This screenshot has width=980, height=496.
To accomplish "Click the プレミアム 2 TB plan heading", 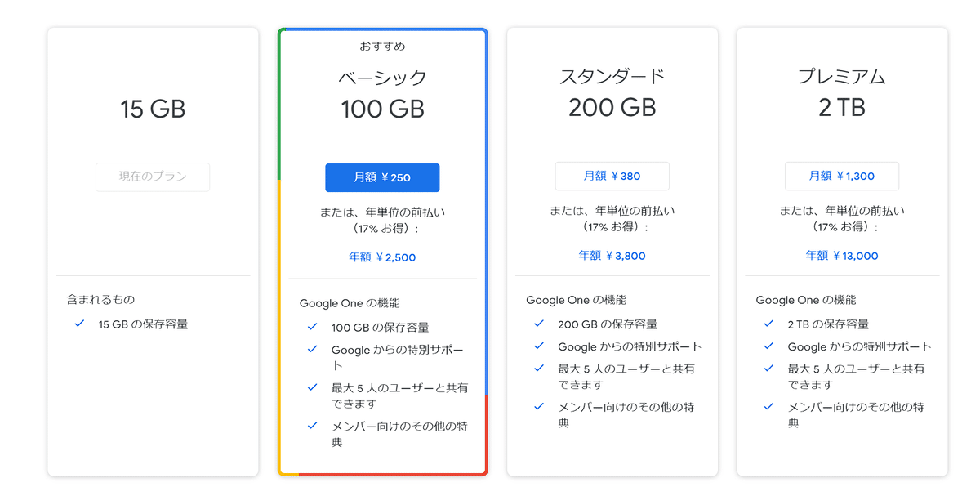I will [842, 92].
